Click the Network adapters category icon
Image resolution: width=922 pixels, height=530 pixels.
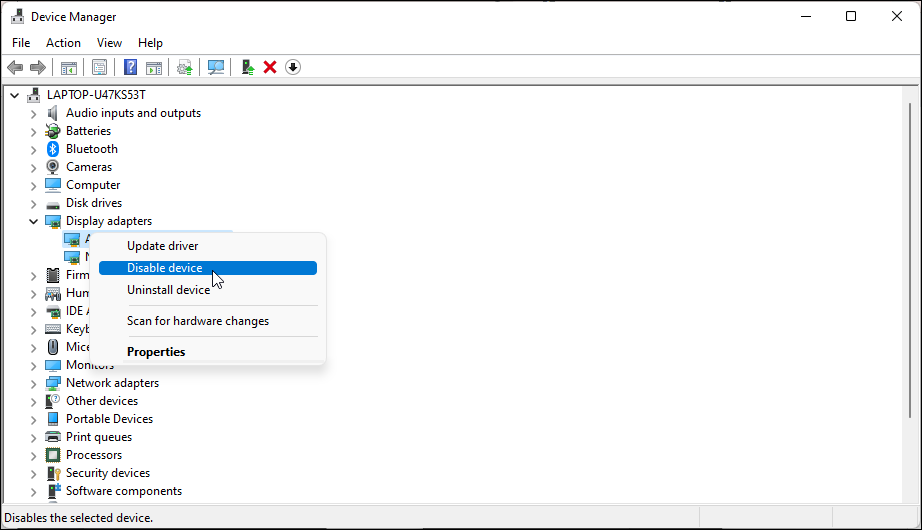coord(53,384)
